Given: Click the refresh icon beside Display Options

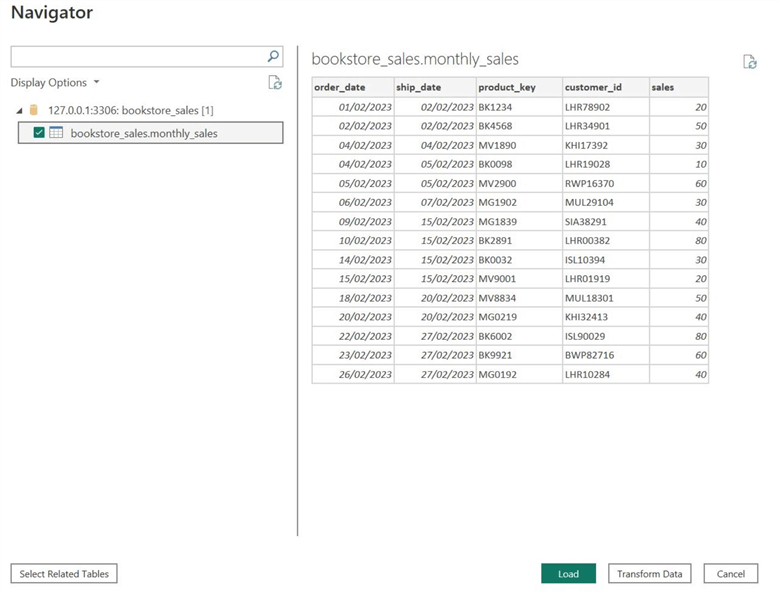Looking at the screenshot, I should coord(275,83).
